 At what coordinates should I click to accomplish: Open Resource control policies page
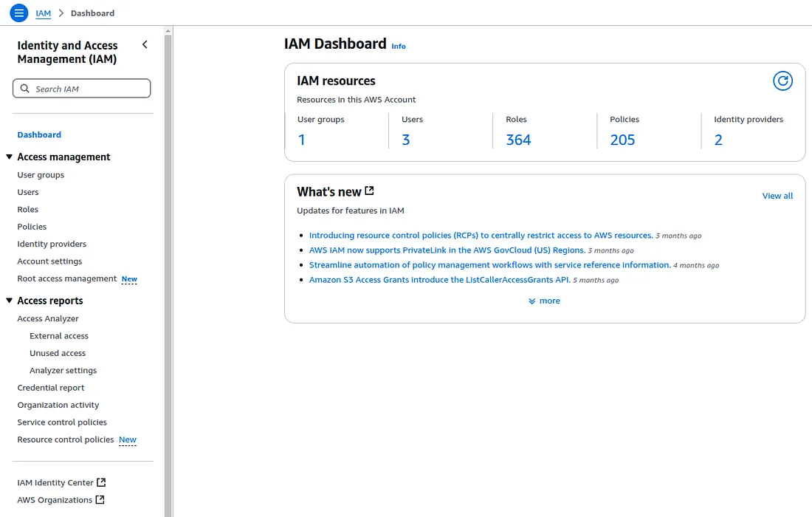pyautogui.click(x=66, y=439)
